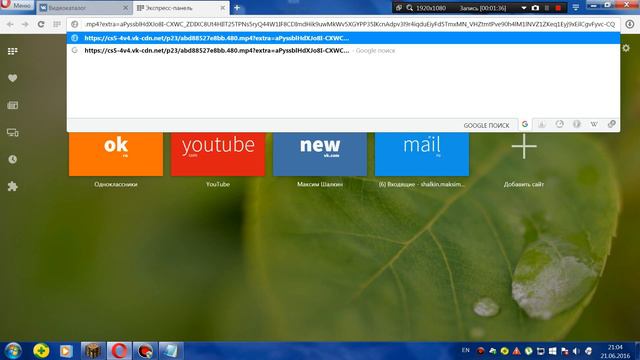Open the Windows Start button

13,351
